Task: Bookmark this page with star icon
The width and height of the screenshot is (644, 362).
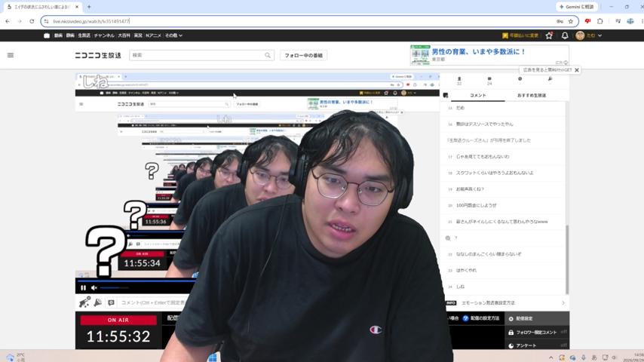Action: click(571, 21)
